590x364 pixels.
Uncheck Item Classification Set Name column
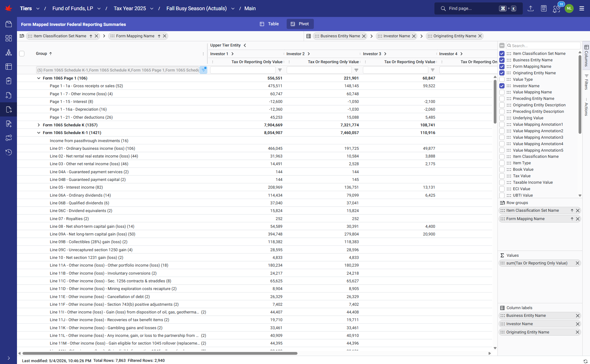pyautogui.click(x=502, y=54)
